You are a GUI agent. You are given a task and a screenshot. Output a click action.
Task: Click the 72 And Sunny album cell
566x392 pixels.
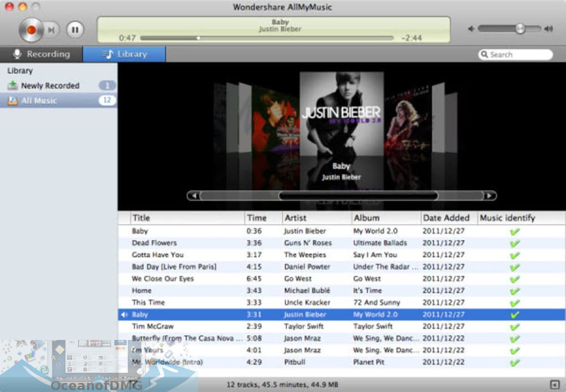point(376,303)
